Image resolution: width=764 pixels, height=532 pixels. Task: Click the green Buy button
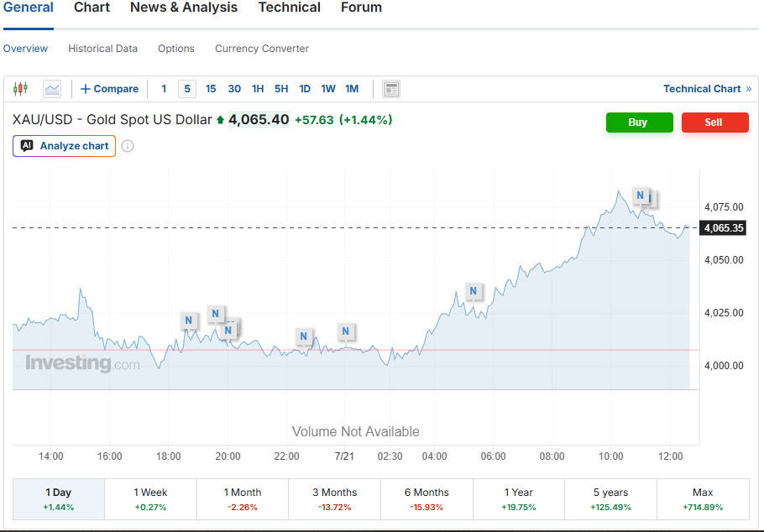pyautogui.click(x=639, y=123)
